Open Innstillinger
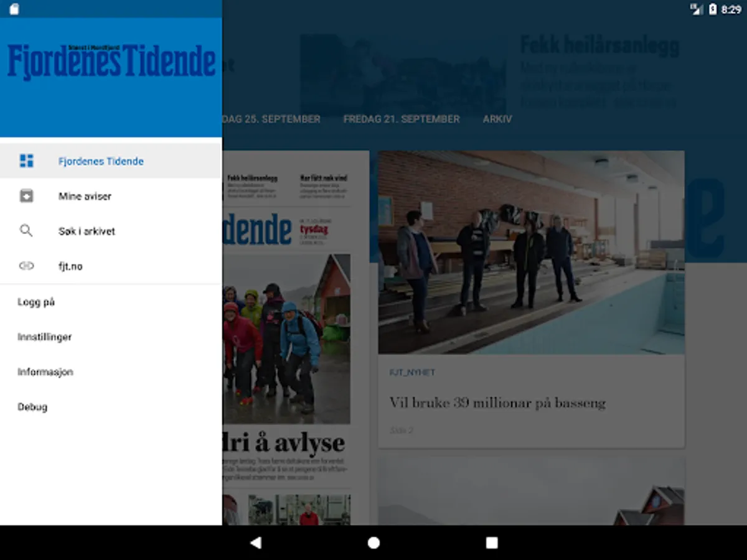 (x=111, y=337)
